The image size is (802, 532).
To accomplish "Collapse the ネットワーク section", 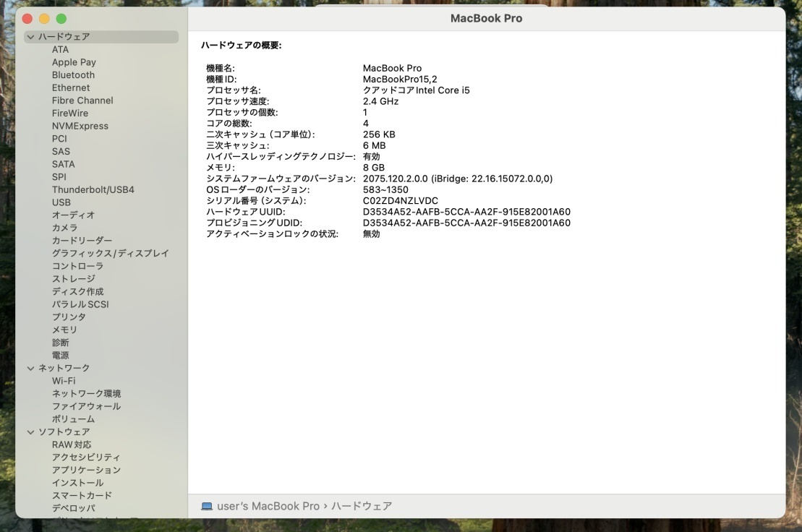I will [x=30, y=367].
